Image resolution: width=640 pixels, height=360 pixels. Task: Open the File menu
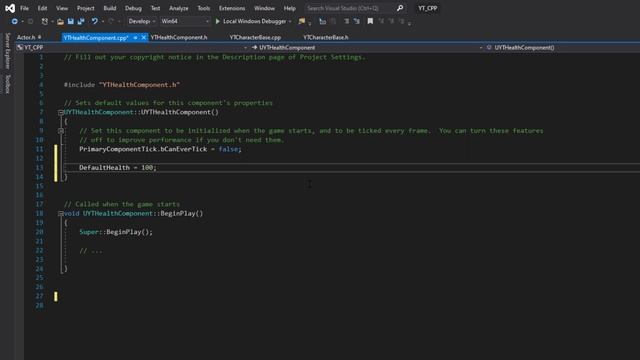point(24,8)
